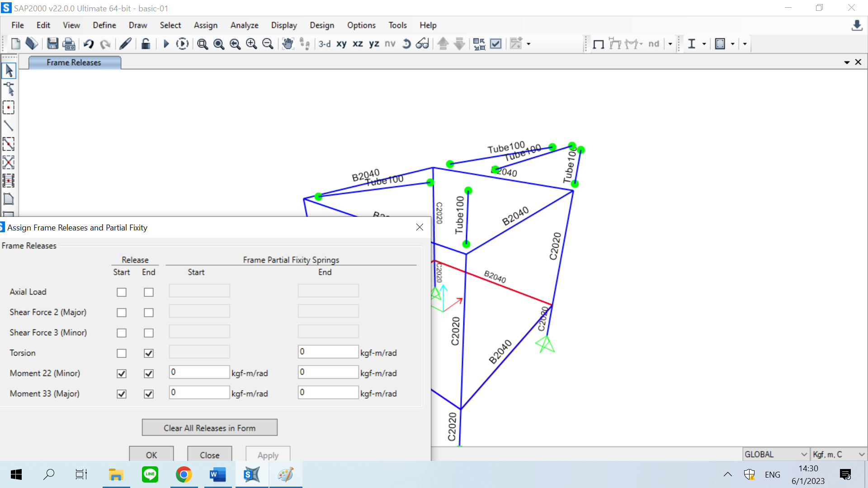This screenshot has width=868, height=488.
Task: Open SAP2000 from the Windows taskbar
Action: click(252, 474)
